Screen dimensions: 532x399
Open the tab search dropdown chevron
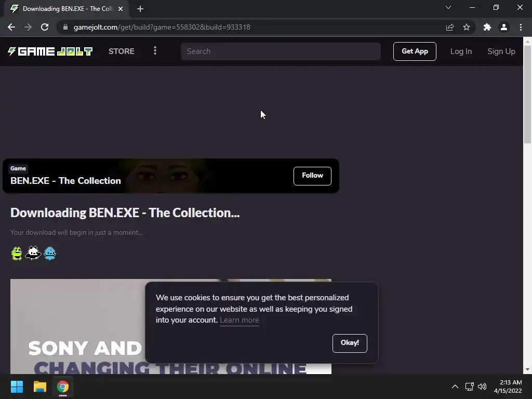pos(448,7)
